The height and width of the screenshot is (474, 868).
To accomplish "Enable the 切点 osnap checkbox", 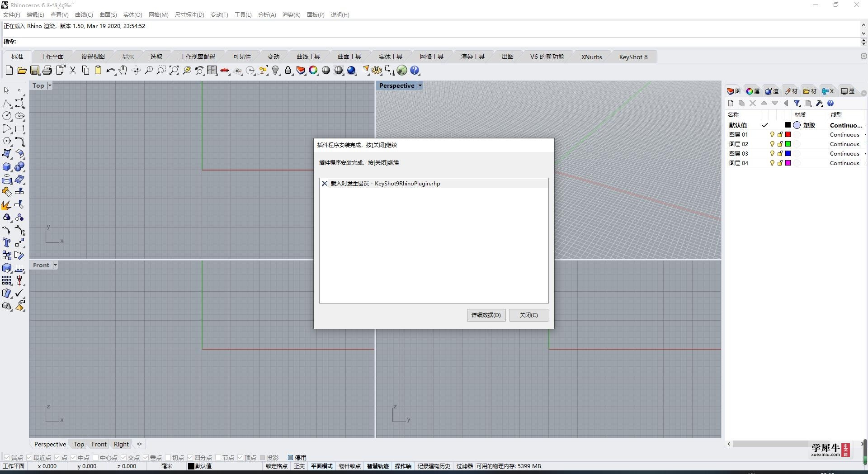I will tap(168, 458).
